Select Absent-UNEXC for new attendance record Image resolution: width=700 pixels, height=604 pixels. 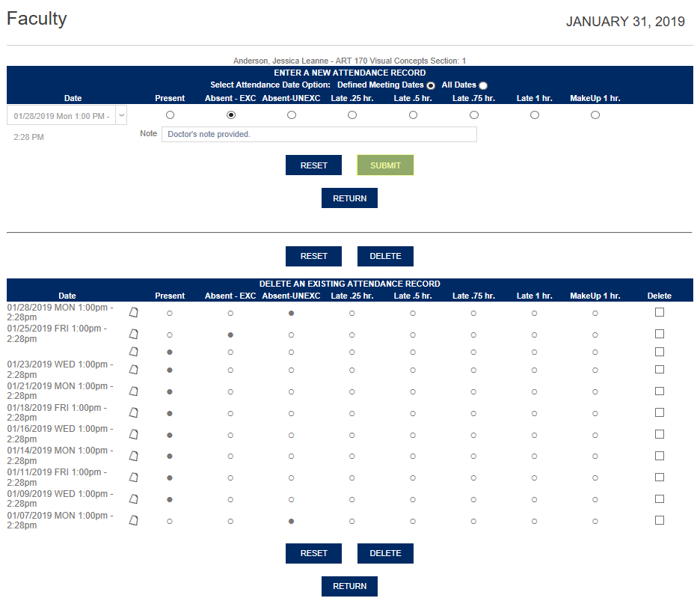(292, 115)
